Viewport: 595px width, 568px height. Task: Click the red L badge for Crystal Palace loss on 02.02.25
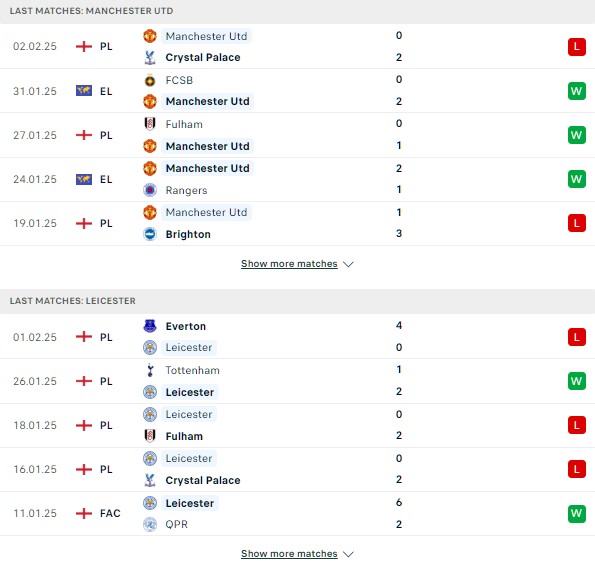pyautogui.click(x=576, y=47)
